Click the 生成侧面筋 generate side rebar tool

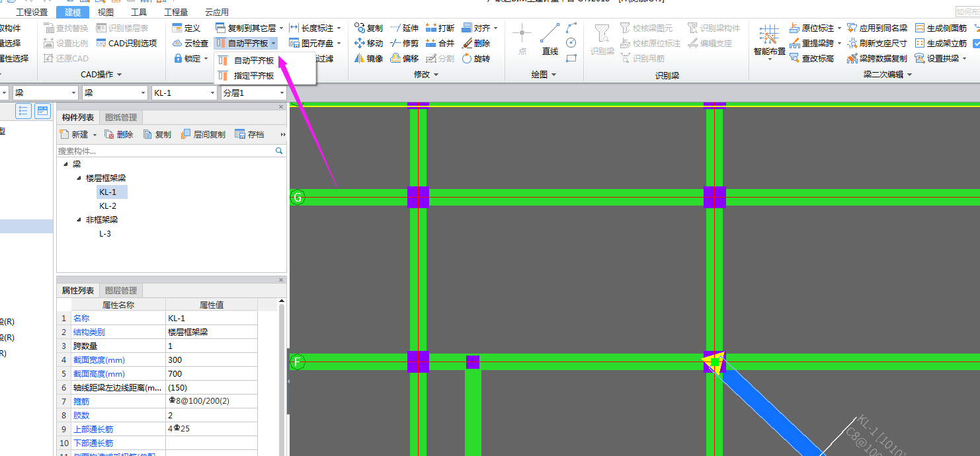[x=940, y=28]
